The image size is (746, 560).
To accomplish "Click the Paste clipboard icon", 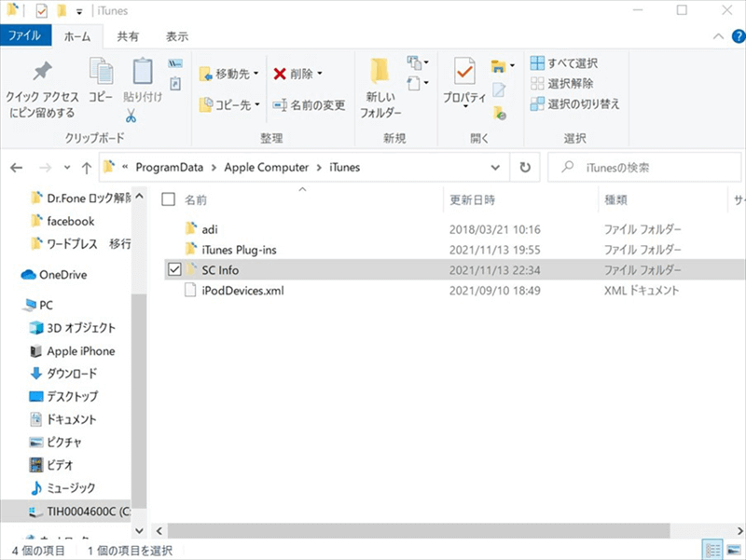I will point(142,73).
